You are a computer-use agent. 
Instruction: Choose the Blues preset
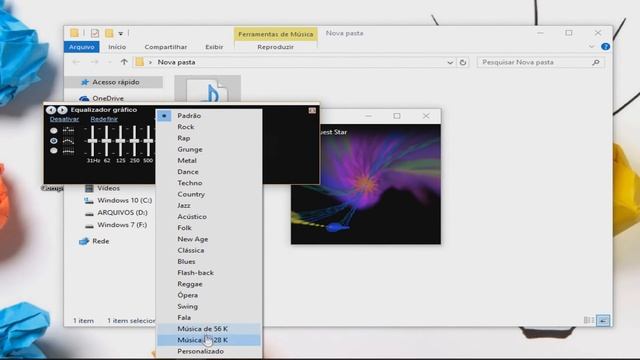(209, 262)
